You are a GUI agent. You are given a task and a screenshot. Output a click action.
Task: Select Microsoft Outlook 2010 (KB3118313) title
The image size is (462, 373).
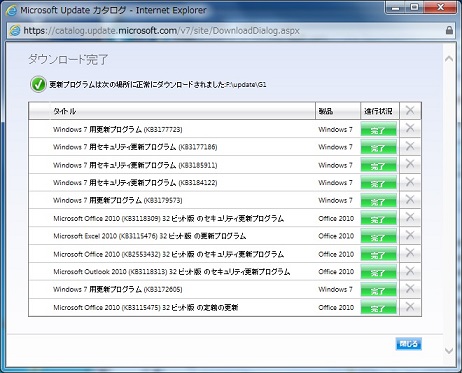coord(172,272)
